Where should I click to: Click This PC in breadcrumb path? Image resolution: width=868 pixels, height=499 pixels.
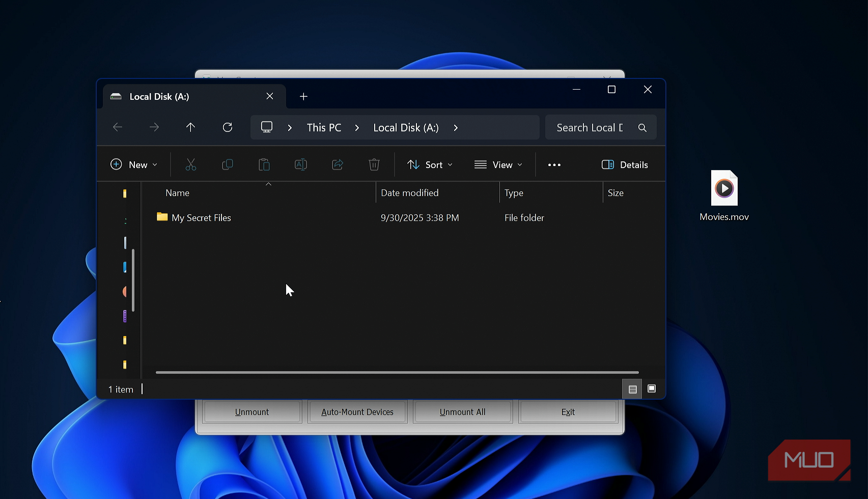pos(324,128)
